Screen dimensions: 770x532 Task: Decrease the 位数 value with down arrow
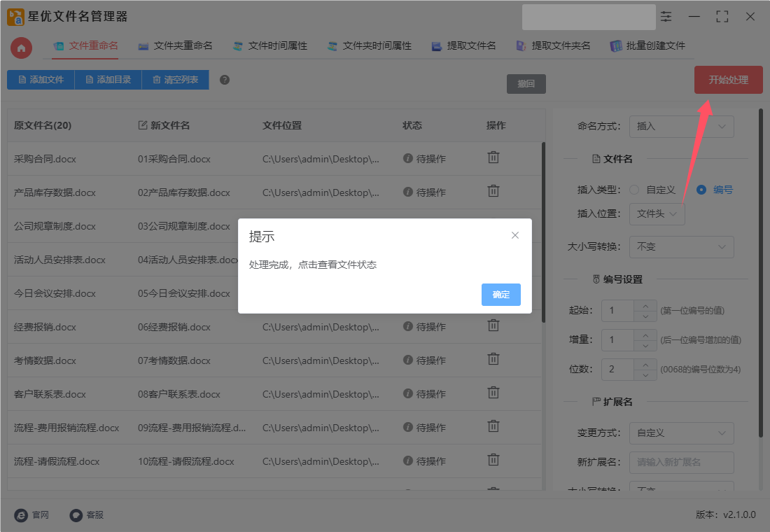[645, 375]
